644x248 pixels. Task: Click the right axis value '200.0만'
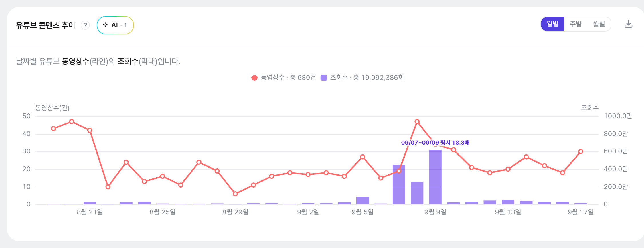tap(616, 187)
